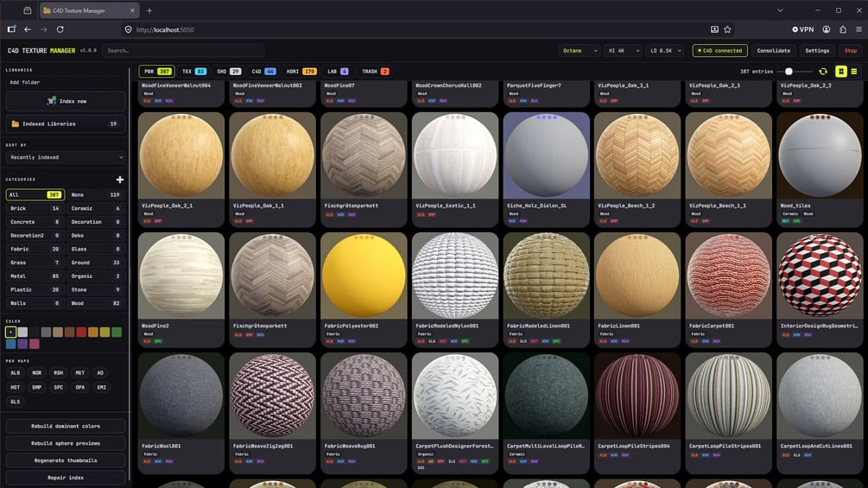Toggle the MET map filter

[x=79, y=373]
